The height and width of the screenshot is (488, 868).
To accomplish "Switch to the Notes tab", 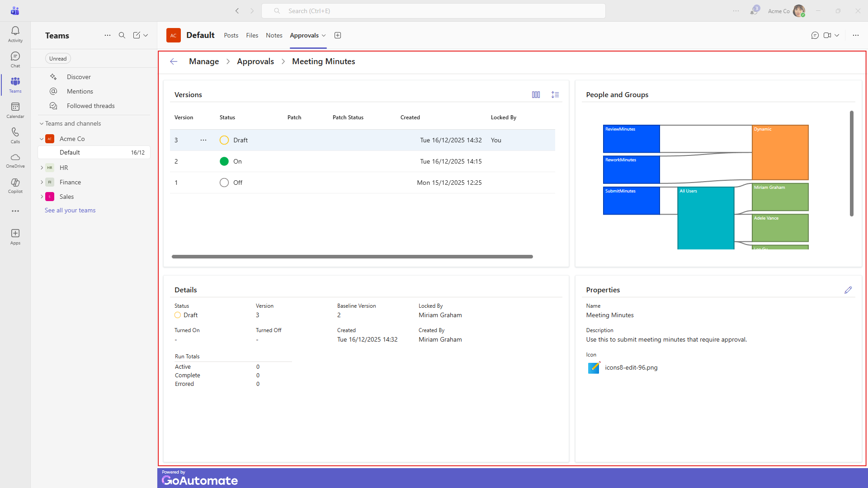I will (x=274, y=35).
